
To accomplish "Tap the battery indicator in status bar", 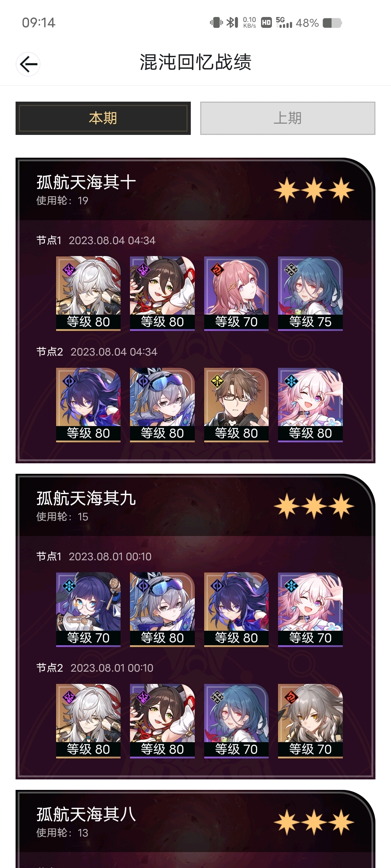I will coord(332,23).
